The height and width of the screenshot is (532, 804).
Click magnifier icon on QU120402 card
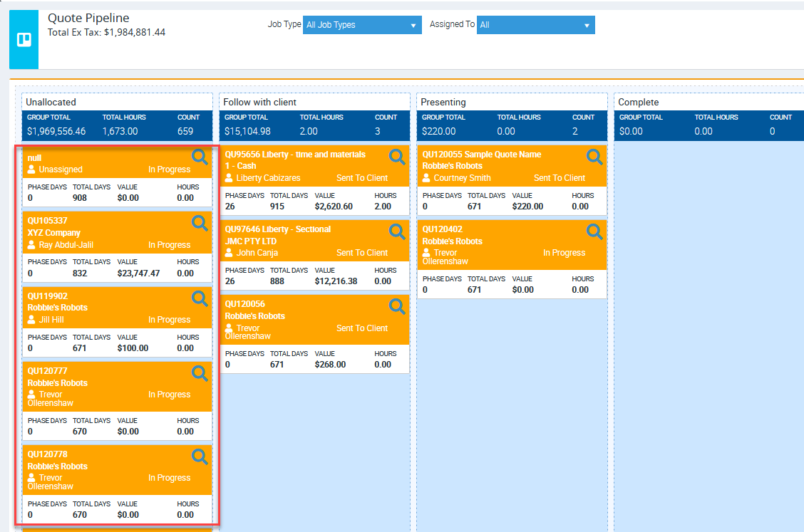(594, 231)
